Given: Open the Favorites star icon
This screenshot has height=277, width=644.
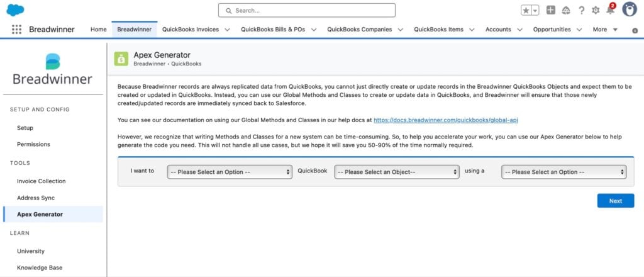Looking at the screenshot, I should tap(526, 10).
